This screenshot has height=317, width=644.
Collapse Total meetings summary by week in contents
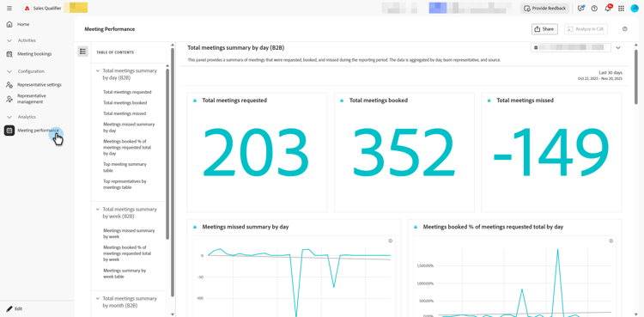pos(98,210)
